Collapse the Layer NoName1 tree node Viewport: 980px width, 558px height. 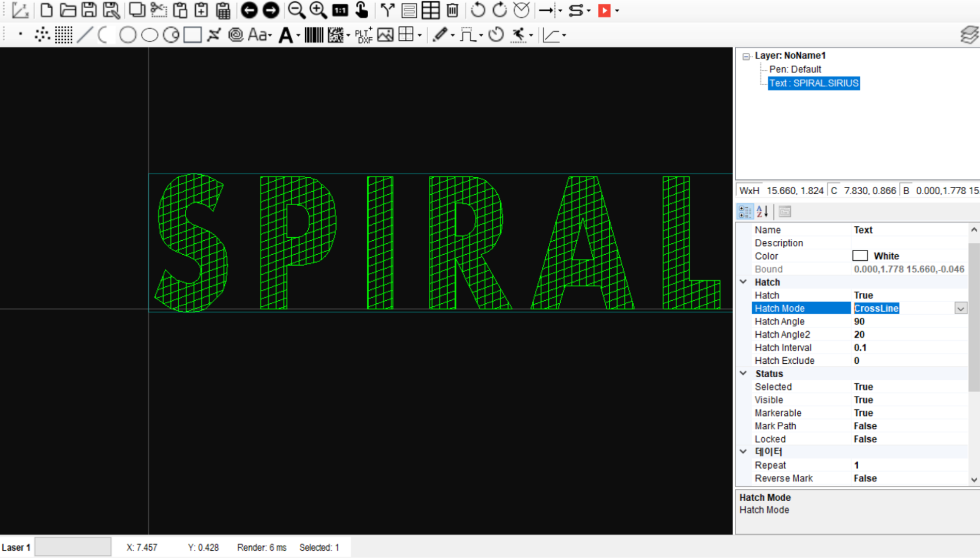746,56
